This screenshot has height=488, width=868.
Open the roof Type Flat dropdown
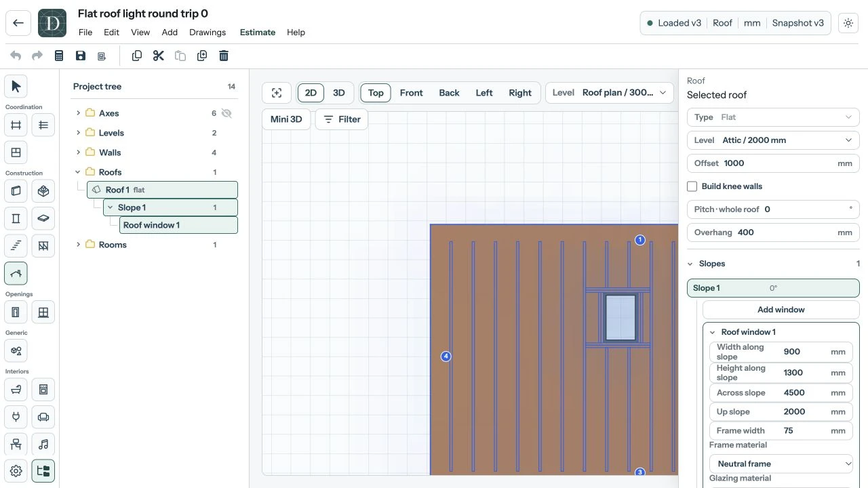pos(773,117)
